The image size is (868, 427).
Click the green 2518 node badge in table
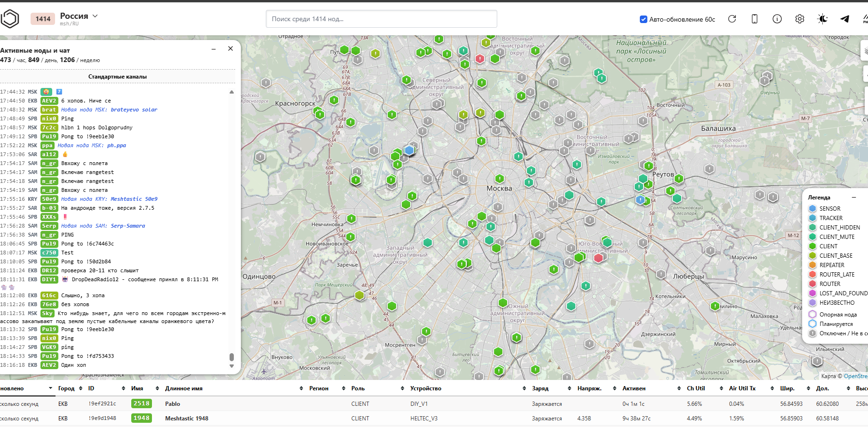point(141,403)
